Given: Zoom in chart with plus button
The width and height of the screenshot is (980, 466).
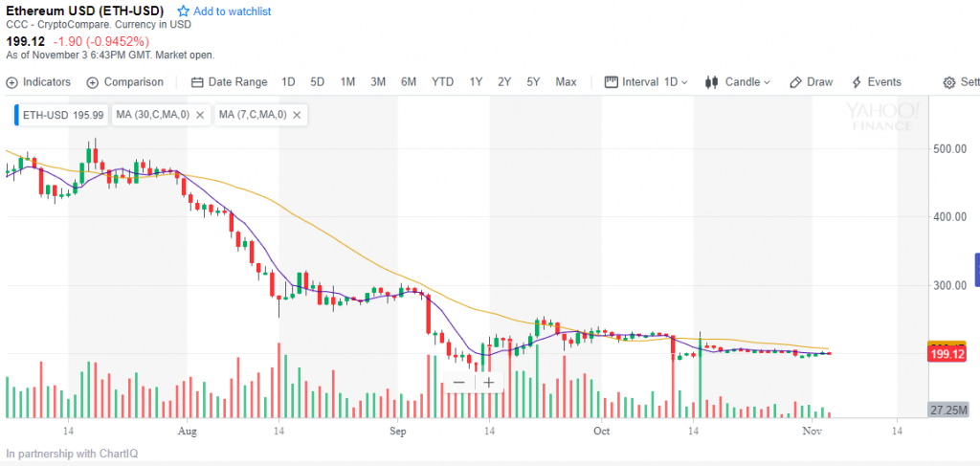Looking at the screenshot, I should [x=489, y=383].
